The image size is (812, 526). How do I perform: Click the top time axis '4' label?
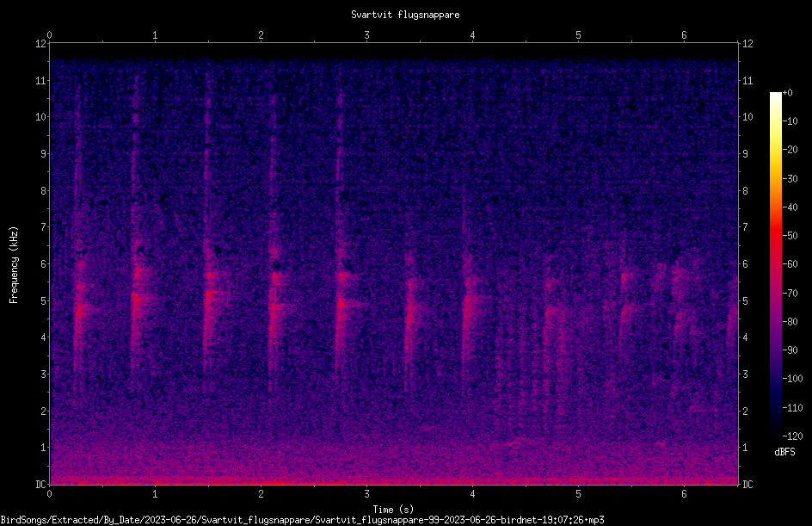(472, 35)
